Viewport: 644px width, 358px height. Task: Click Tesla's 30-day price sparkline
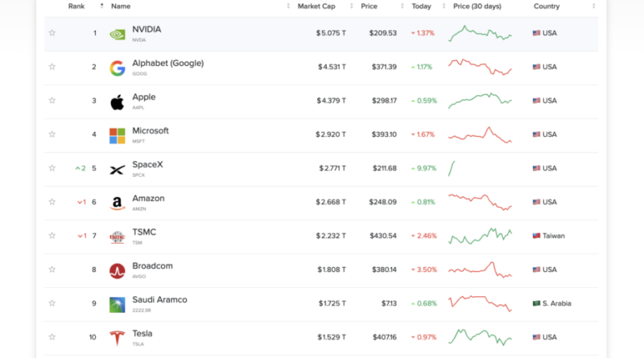coord(480,337)
